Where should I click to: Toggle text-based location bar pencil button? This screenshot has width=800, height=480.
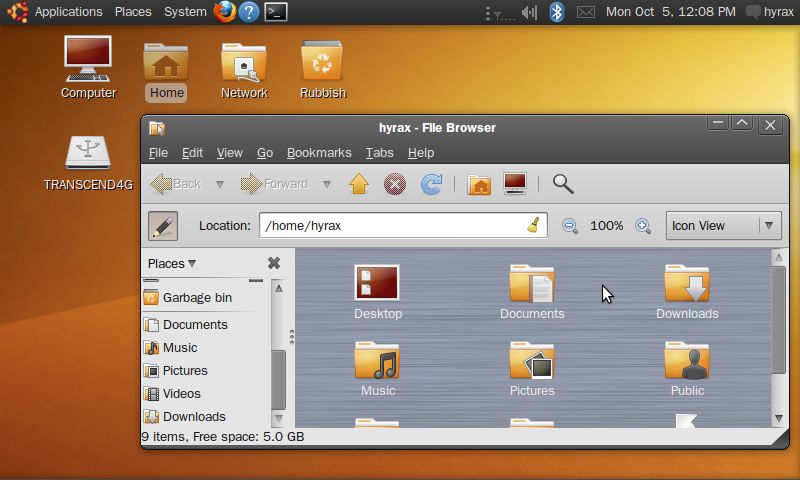pyautogui.click(x=163, y=225)
